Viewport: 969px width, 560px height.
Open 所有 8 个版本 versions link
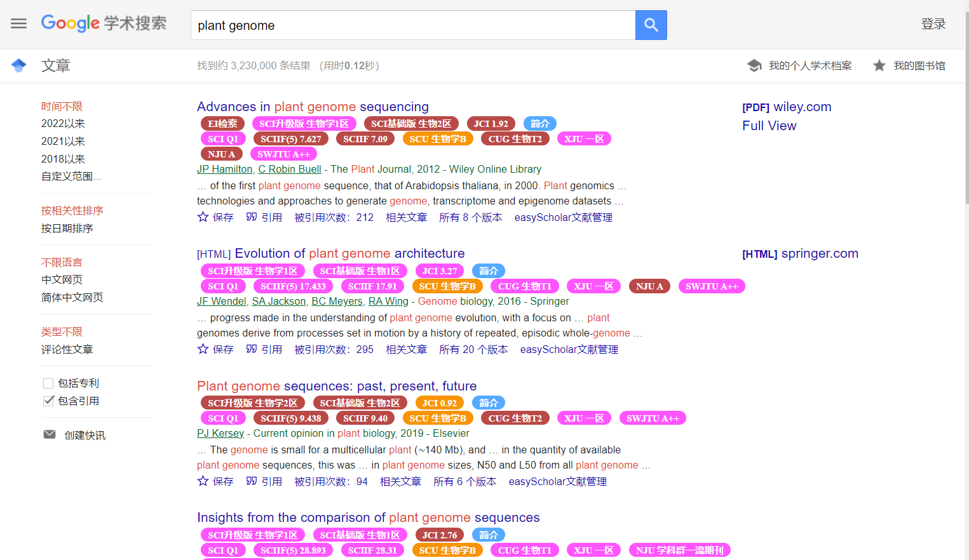(471, 217)
